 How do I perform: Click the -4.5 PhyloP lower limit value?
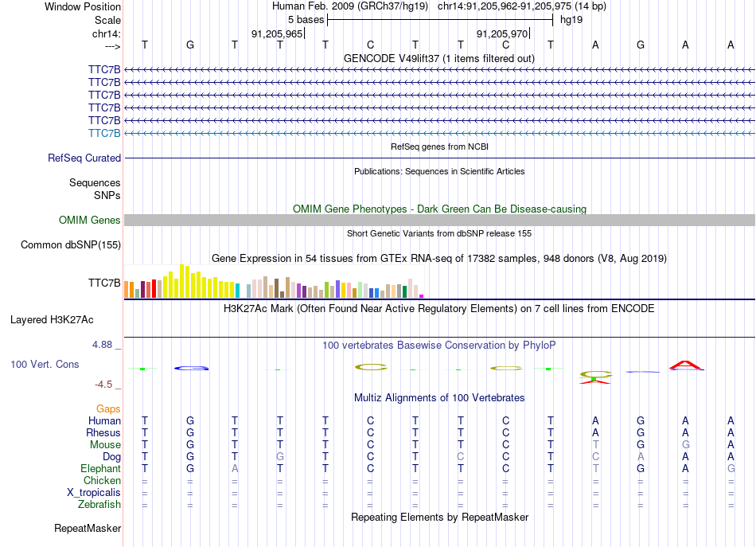(x=103, y=385)
